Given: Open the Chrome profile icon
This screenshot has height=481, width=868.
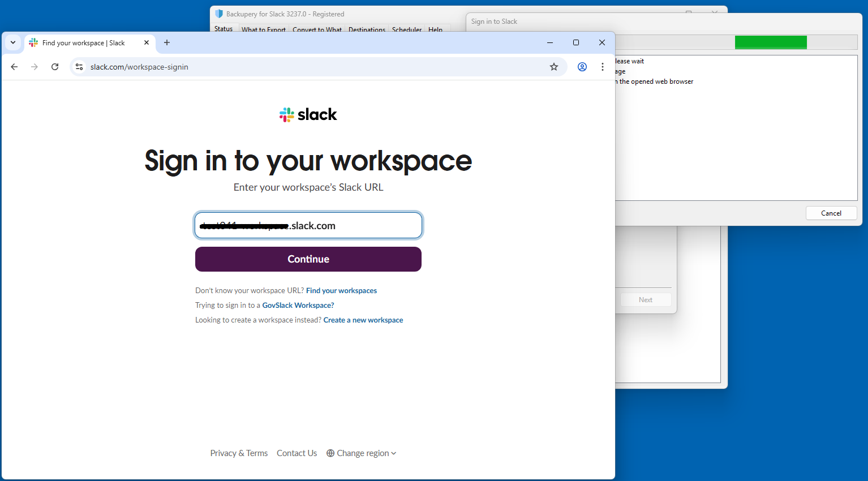Looking at the screenshot, I should click(582, 67).
